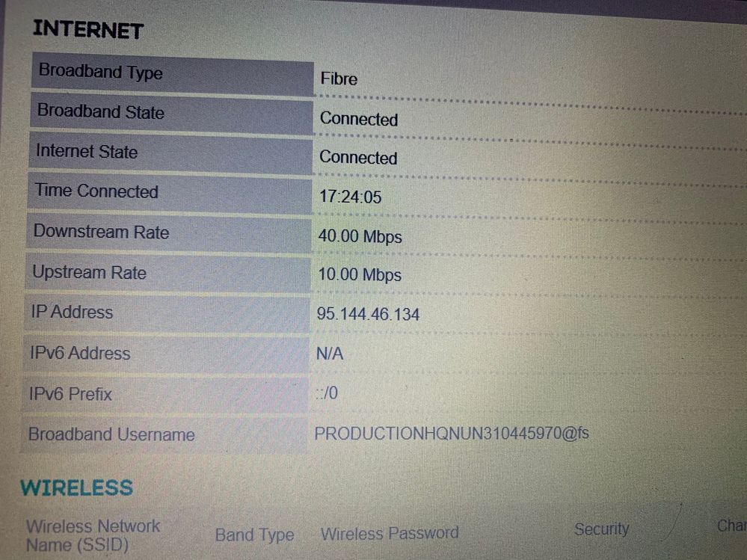This screenshot has height=560, width=747.
Task: Click the PRODUCTIONHQNUN310445970@fs username value
Action: [x=451, y=434]
